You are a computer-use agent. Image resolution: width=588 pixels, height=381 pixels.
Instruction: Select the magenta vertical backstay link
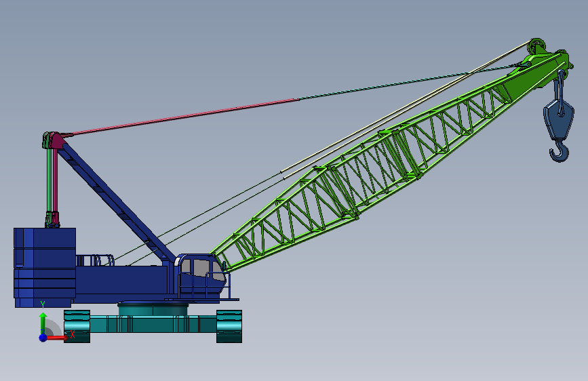[x=55, y=180]
